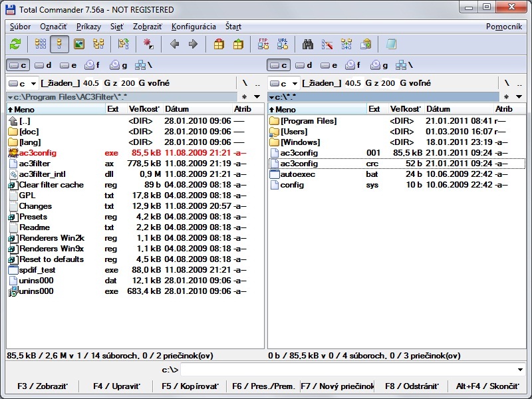Click the copy names to clipboard icon
Screen dimensions: 532x399
pos(366,44)
